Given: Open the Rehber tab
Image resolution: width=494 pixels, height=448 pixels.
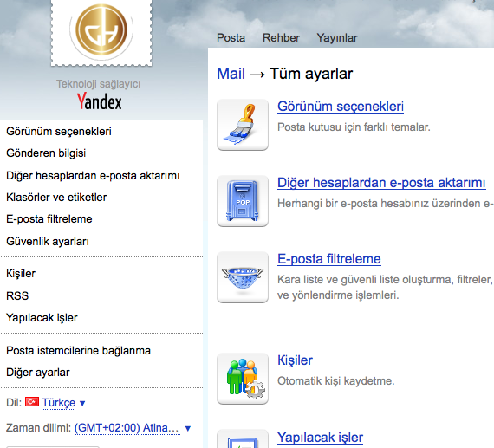Looking at the screenshot, I should (x=281, y=38).
